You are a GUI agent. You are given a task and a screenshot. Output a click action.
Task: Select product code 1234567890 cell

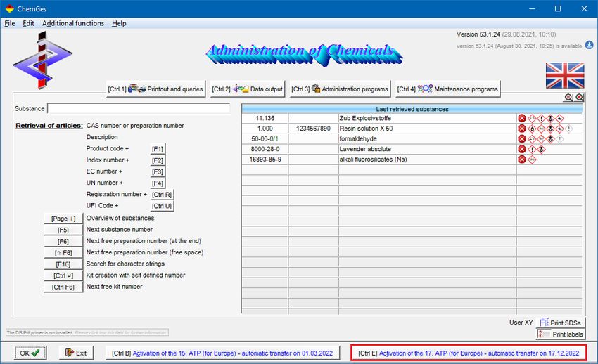(x=313, y=129)
